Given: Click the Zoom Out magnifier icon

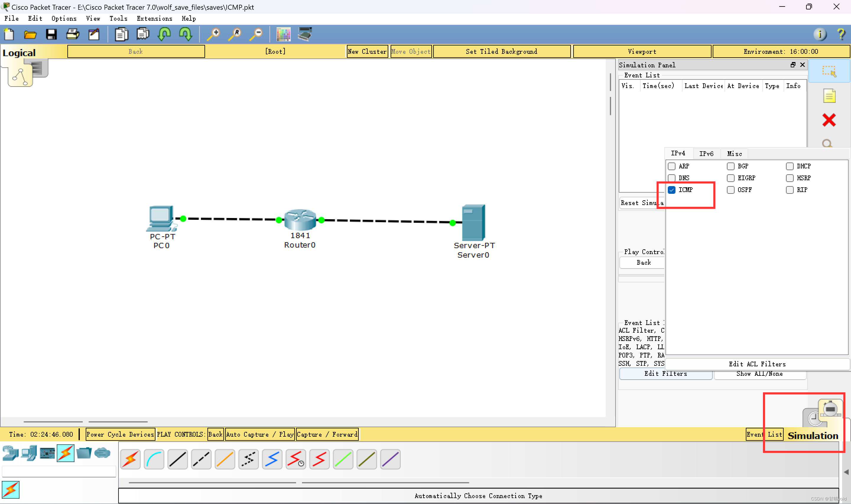Looking at the screenshot, I should point(256,34).
